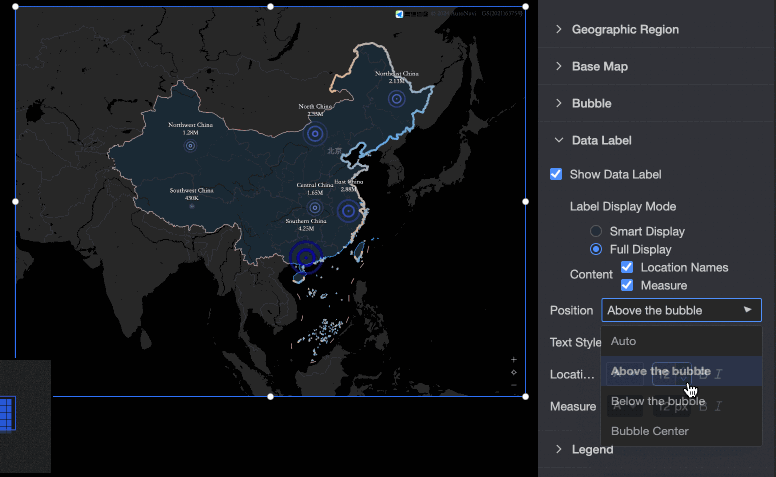Click the Southern China large bubble
Viewport: 776px width, 477px height.
coord(306,257)
